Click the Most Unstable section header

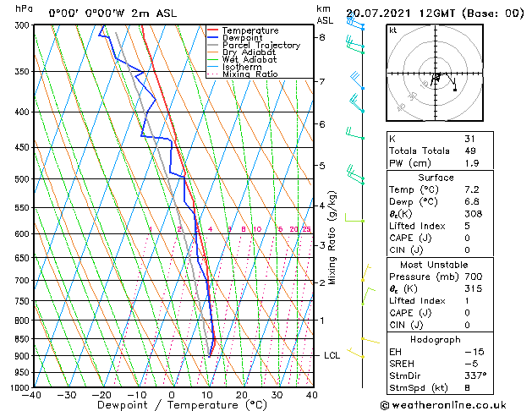point(434,265)
